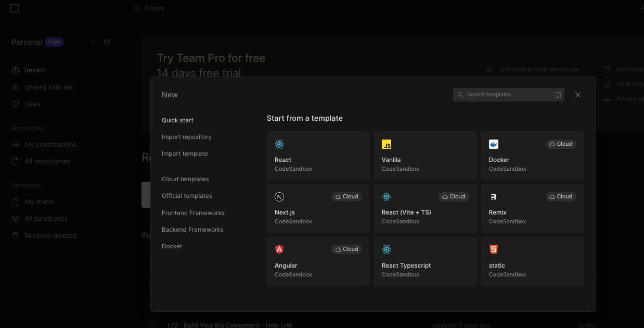Open Likes in the left sidebar
The height and width of the screenshot is (328, 644).
[32, 104]
